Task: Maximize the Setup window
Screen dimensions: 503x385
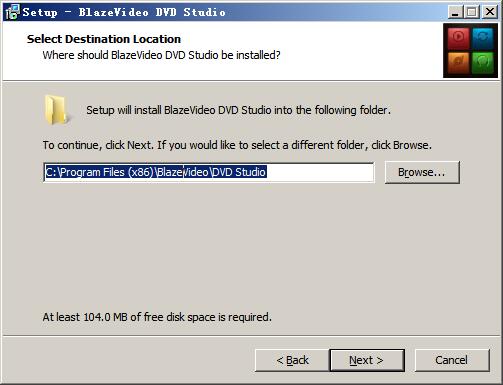Action: tap(472, 12)
